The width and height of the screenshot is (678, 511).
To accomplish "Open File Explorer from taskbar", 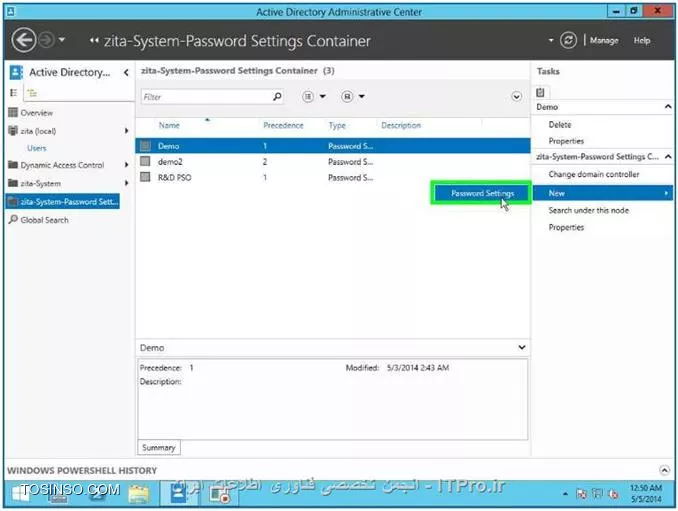I will click(x=139, y=494).
